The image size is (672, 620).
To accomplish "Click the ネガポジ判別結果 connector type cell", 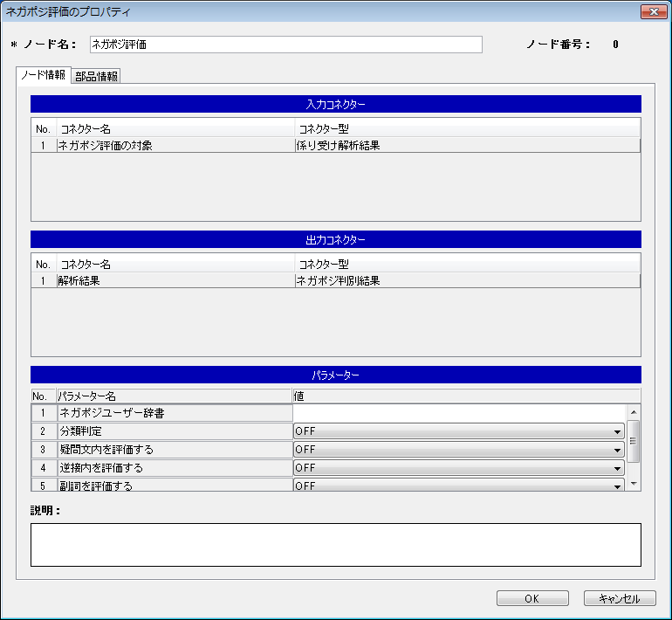I will pos(468,281).
